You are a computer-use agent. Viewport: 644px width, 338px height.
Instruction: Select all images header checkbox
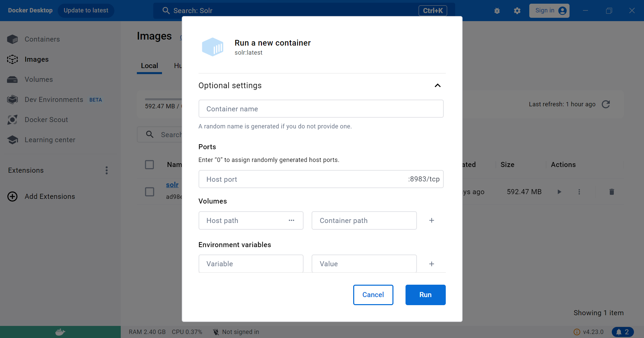click(x=149, y=165)
